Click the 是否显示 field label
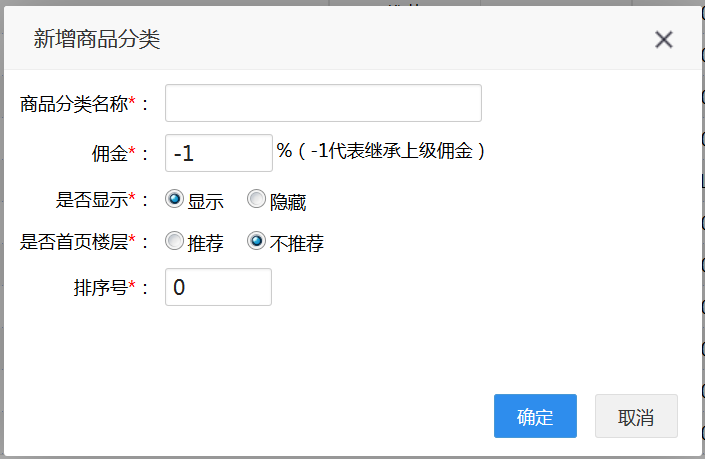The width and height of the screenshot is (705, 459). tap(92, 200)
